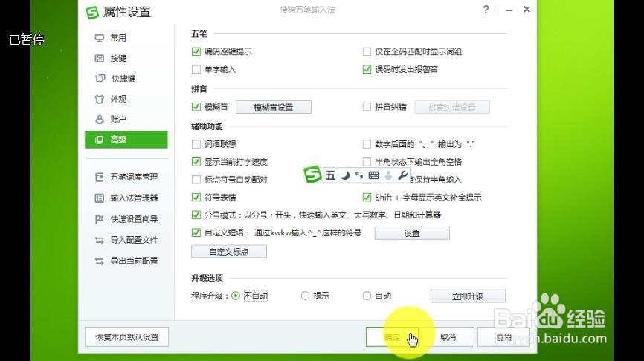Click the list icon beside 输入法管理器
This screenshot has width=644, height=361.
(x=100, y=198)
